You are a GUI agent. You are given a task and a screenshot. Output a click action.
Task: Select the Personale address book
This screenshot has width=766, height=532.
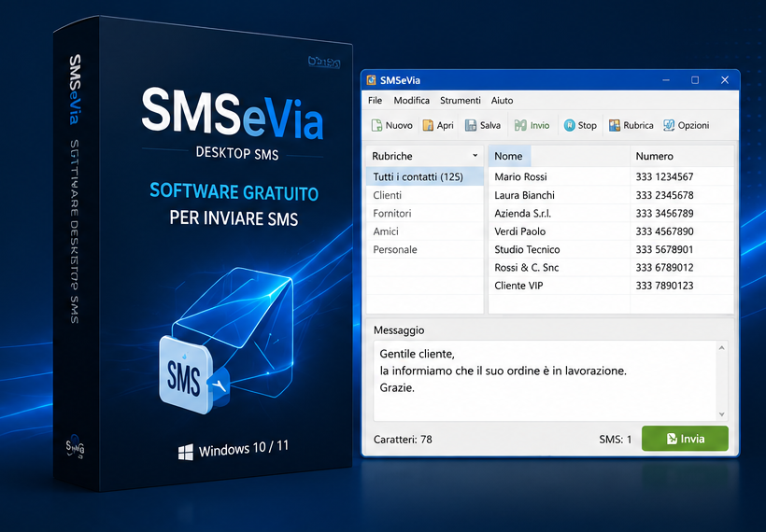[x=424, y=249]
